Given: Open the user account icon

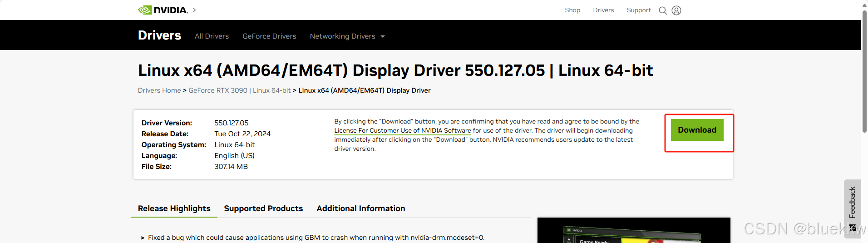Looking at the screenshot, I should pos(676,10).
